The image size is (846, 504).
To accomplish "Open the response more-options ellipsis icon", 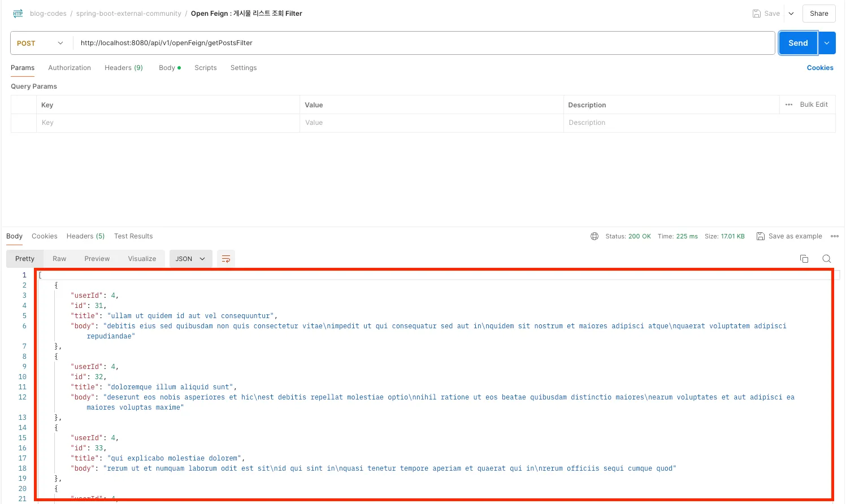I will (x=835, y=236).
